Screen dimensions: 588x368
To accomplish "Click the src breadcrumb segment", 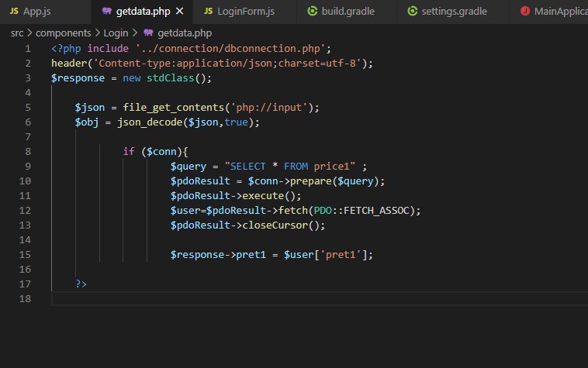I will (17, 33).
